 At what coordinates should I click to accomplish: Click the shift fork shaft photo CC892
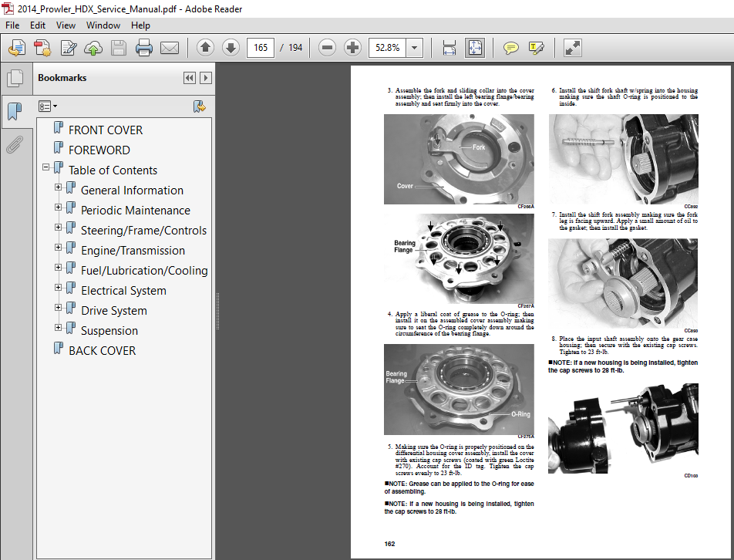(x=623, y=159)
